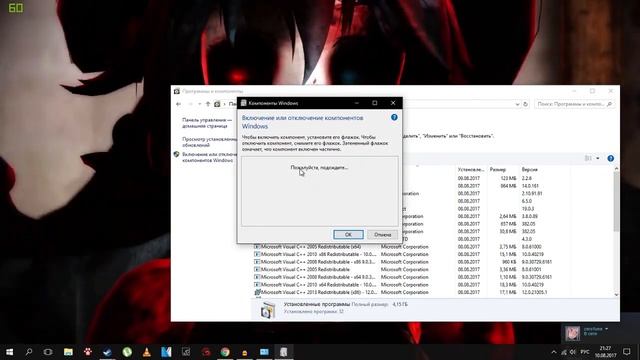Open the view options dropdown arrow
This screenshot has height=360, width=640.
[x=598, y=158]
